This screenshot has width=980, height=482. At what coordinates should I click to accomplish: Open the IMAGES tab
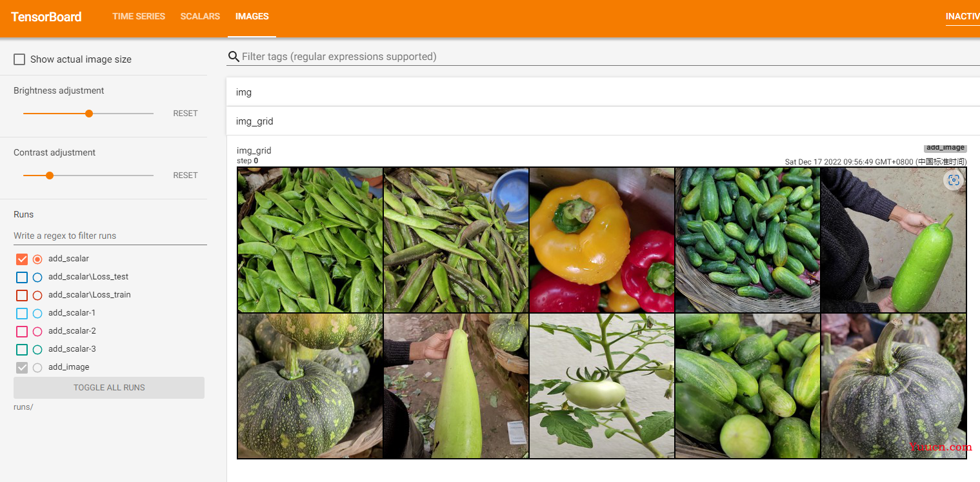tap(252, 17)
